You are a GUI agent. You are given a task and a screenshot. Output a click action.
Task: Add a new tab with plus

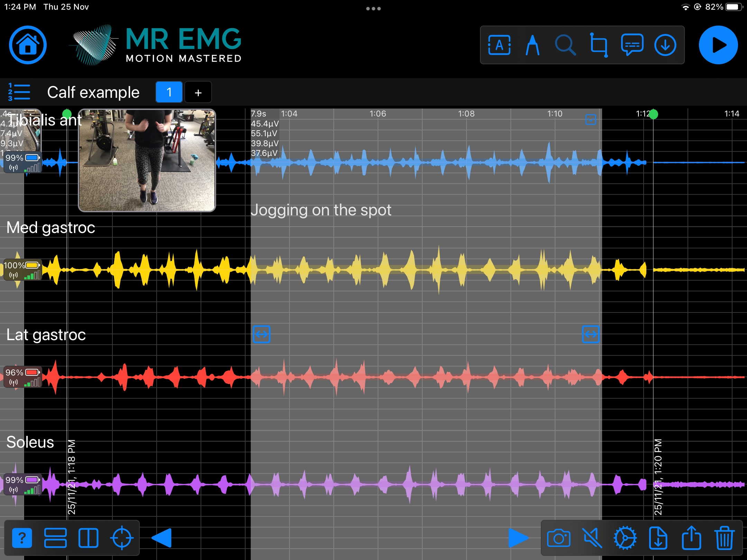coord(198,92)
